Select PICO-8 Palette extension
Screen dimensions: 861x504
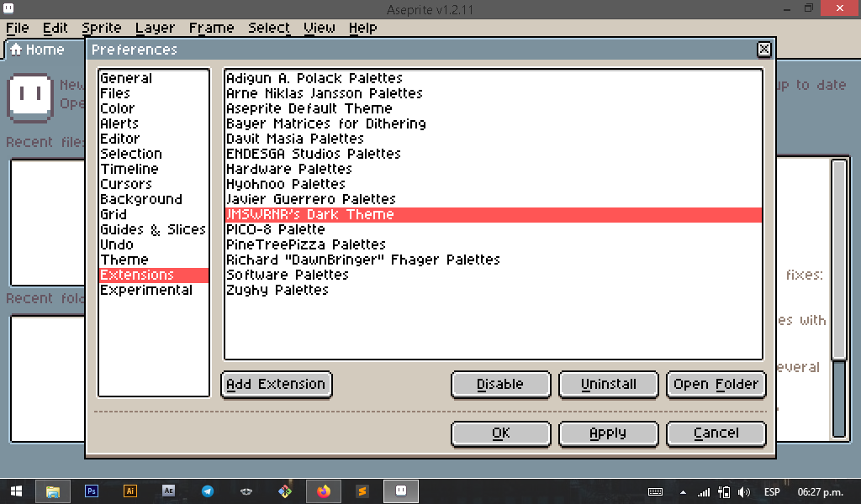coord(275,229)
